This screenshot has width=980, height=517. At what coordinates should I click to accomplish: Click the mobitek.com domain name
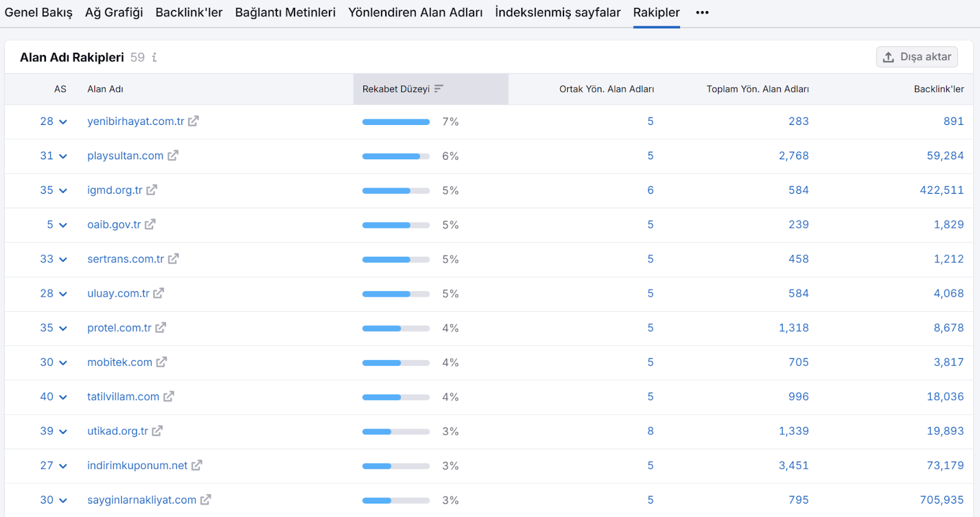tap(119, 362)
